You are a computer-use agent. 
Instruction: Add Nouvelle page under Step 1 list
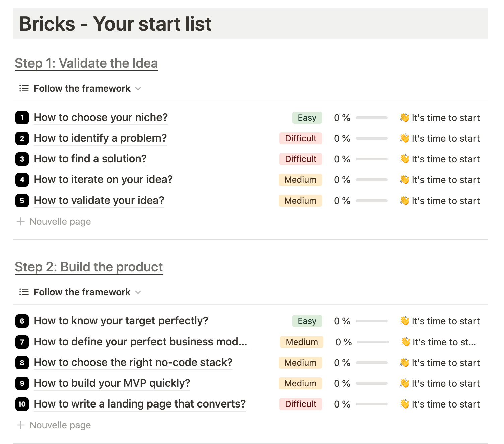click(x=54, y=222)
